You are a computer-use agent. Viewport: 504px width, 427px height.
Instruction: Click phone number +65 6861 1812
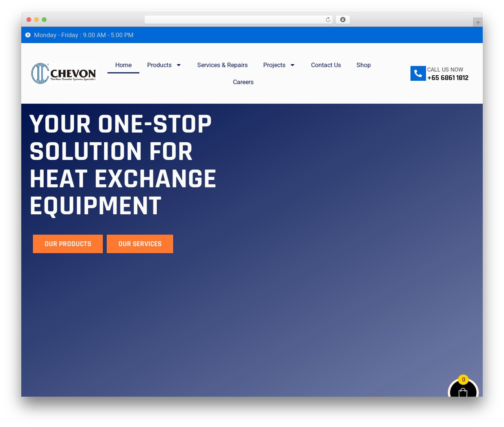coord(448,78)
